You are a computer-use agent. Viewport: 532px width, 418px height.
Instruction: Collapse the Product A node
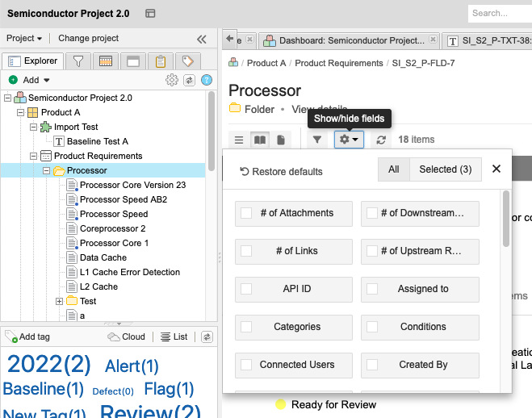(x=21, y=112)
